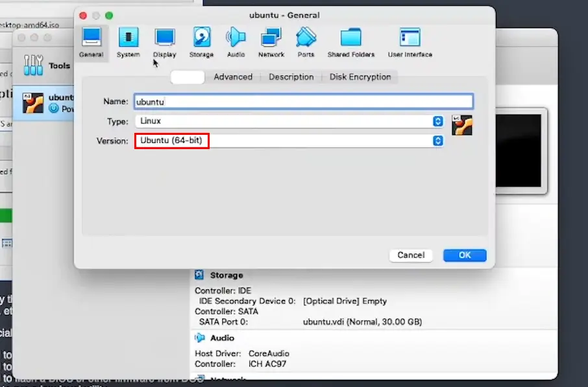
Task: Open the Version dropdown showing Ubuntu (64-bit)
Action: [x=289, y=141]
